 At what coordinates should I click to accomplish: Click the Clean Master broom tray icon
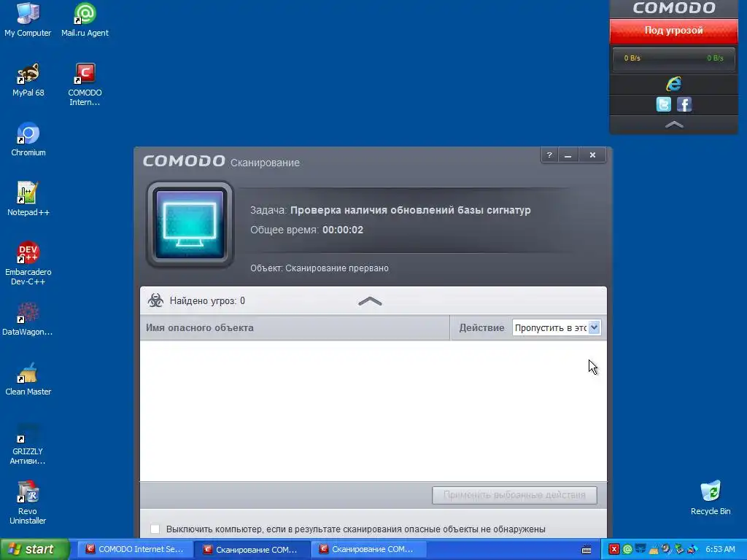[x=654, y=550]
